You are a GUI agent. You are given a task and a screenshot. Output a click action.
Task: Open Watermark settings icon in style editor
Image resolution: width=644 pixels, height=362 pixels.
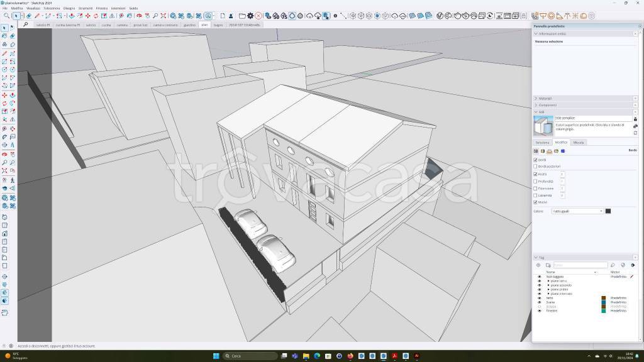coord(556,151)
